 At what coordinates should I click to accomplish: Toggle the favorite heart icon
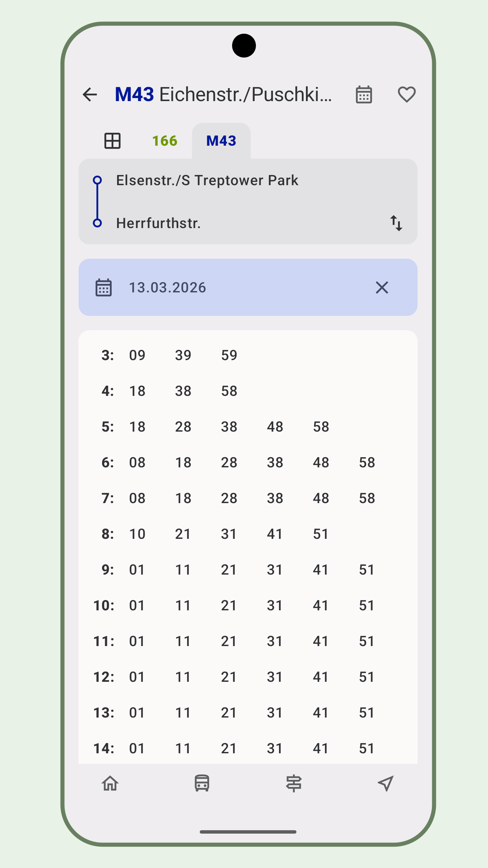click(x=407, y=95)
